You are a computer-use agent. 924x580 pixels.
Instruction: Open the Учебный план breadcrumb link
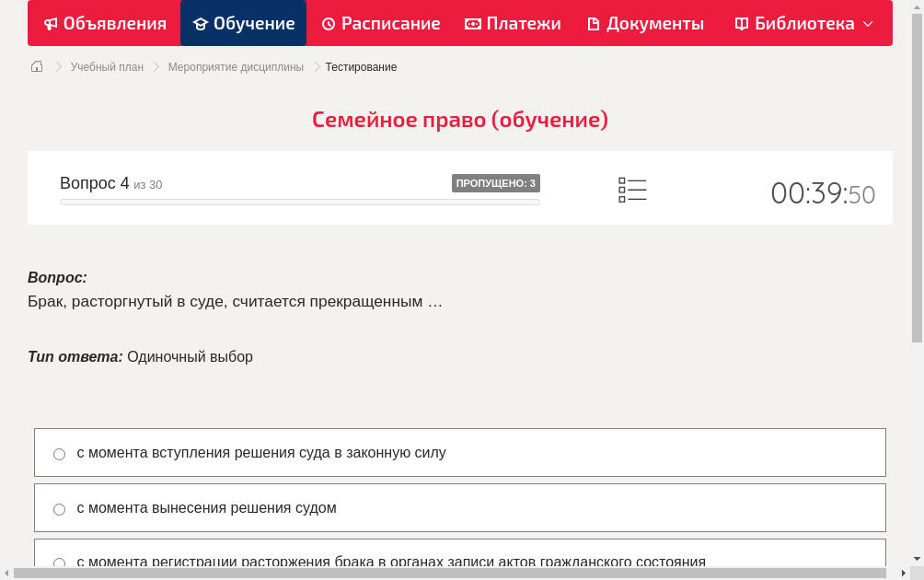coord(105,66)
